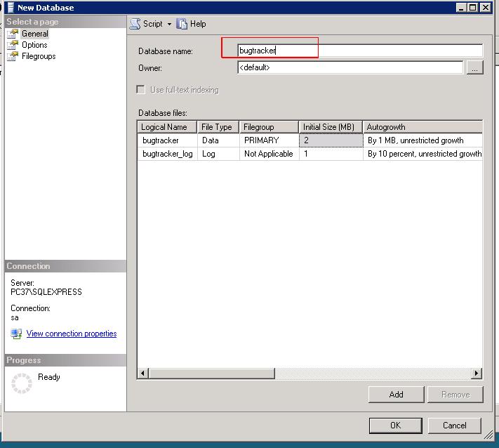499x448 pixels.
Task: Click 'By 10 percent, unrestricted growth' cell
Action: [423, 154]
